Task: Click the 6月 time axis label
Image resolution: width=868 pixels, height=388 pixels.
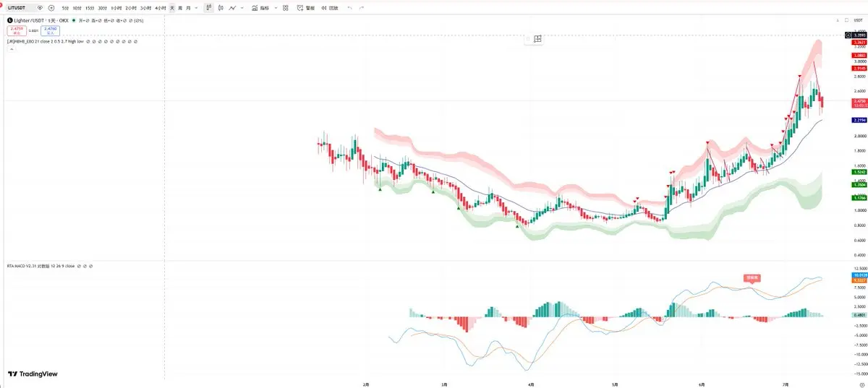Action: click(701, 385)
